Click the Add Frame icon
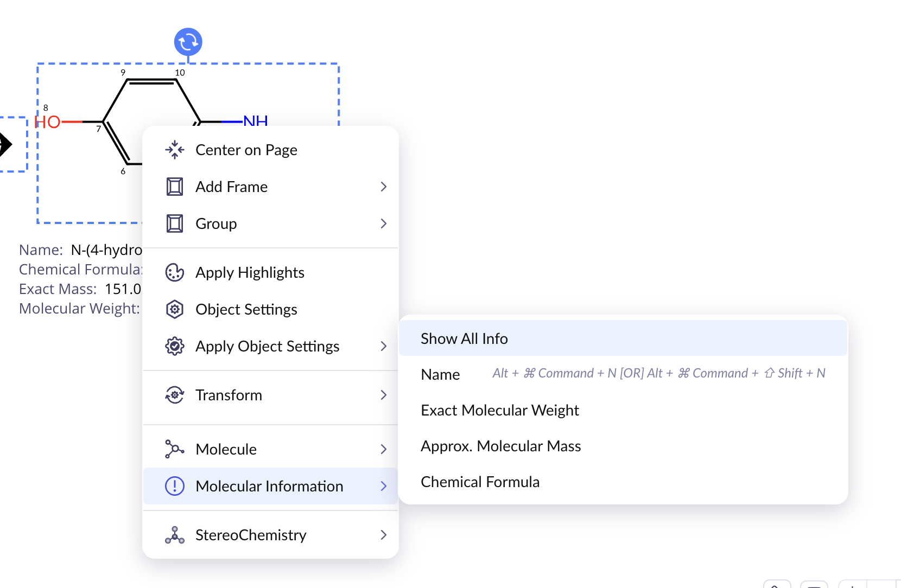The width and height of the screenshot is (901, 588). coord(174,187)
